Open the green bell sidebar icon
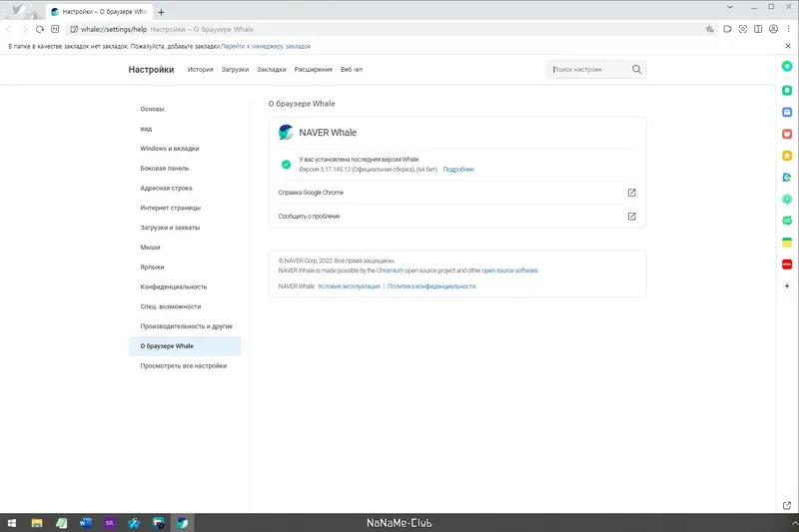The width and height of the screenshot is (799, 532). tap(787, 90)
